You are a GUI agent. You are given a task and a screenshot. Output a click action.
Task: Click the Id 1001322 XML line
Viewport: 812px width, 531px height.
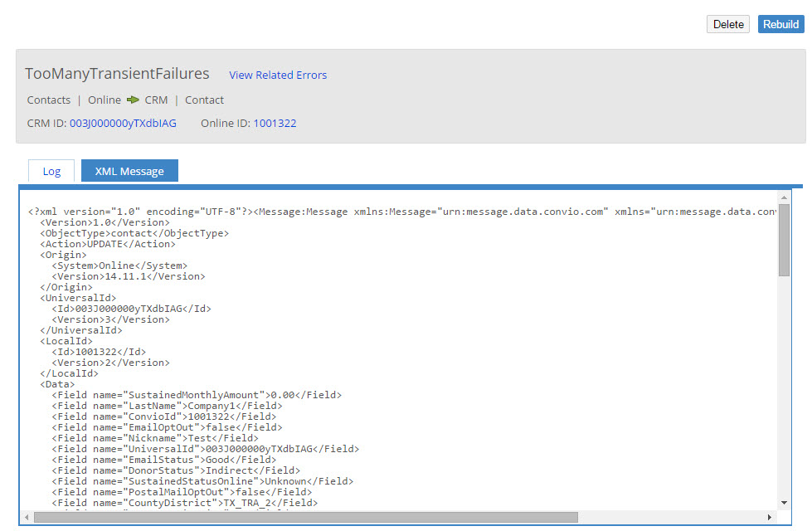99,352
